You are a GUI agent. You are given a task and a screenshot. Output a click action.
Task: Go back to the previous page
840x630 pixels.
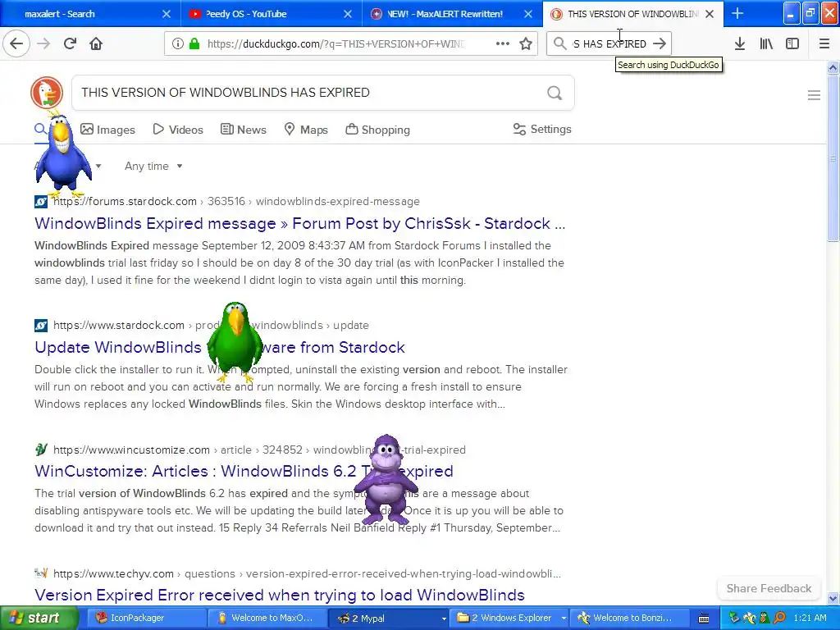16,43
